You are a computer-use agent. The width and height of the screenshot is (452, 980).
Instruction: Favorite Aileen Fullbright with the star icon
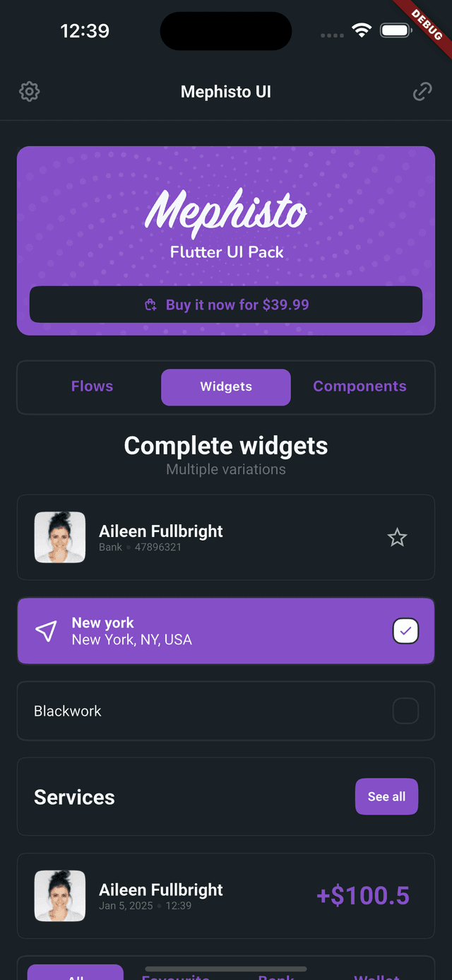(x=398, y=538)
